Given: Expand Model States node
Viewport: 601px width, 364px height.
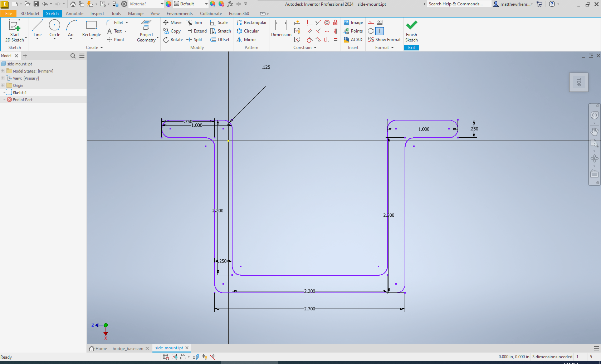Looking at the screenshot, I should click(3, 71).
